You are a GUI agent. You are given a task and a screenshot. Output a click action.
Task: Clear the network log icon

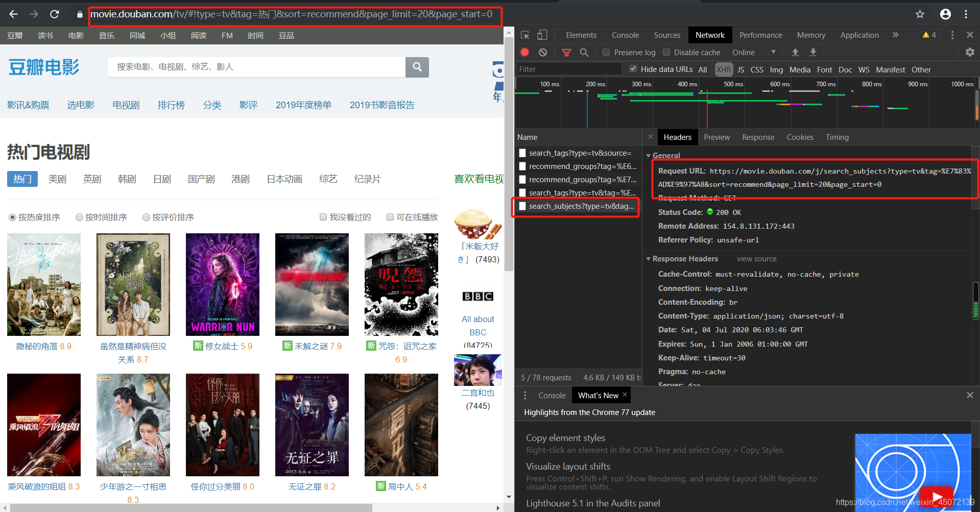543,52
